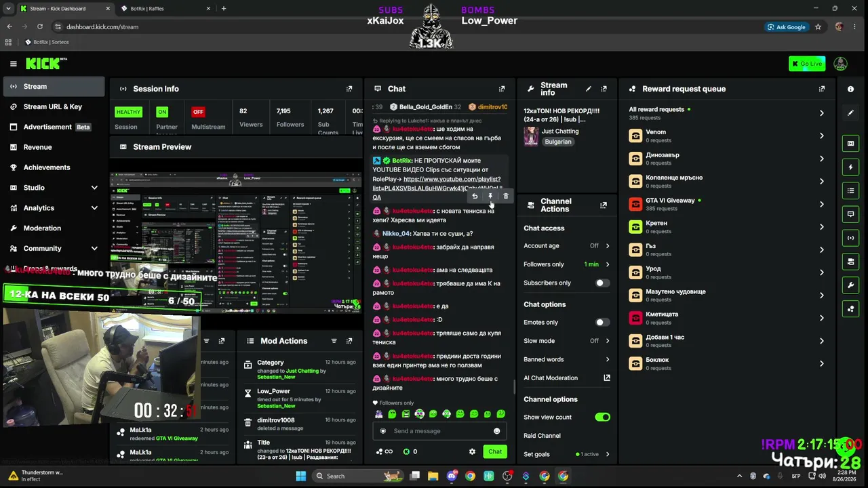The height and width of the screenshot is (488, 868).
Task: Click the Stream Preview thumbnail
Action: 236,244
